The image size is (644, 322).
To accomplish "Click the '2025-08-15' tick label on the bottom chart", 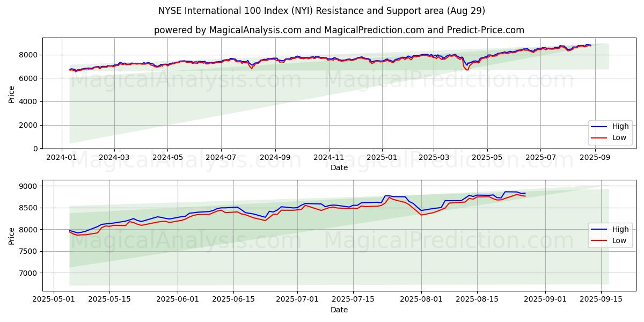I will [x=477, y=300].
